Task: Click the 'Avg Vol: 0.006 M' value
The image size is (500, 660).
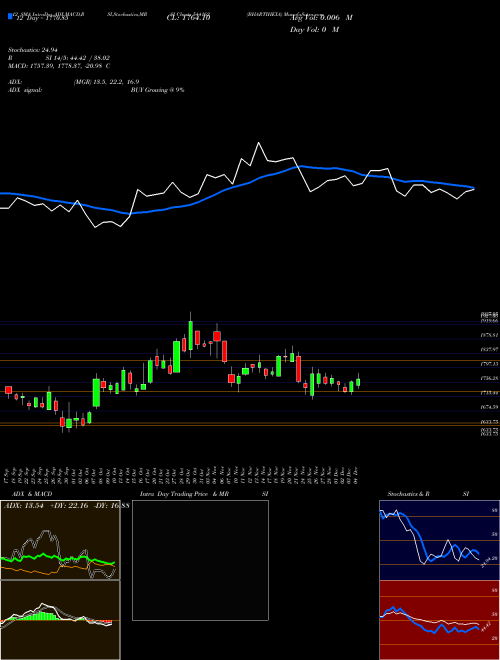Action: 321,18
